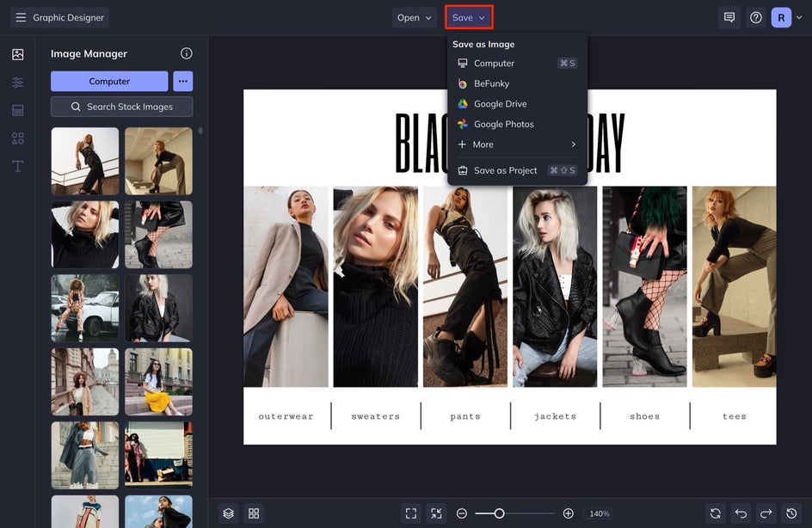Click the 'jackets' label on canvas
812x528 pixels.
[555, 417]
